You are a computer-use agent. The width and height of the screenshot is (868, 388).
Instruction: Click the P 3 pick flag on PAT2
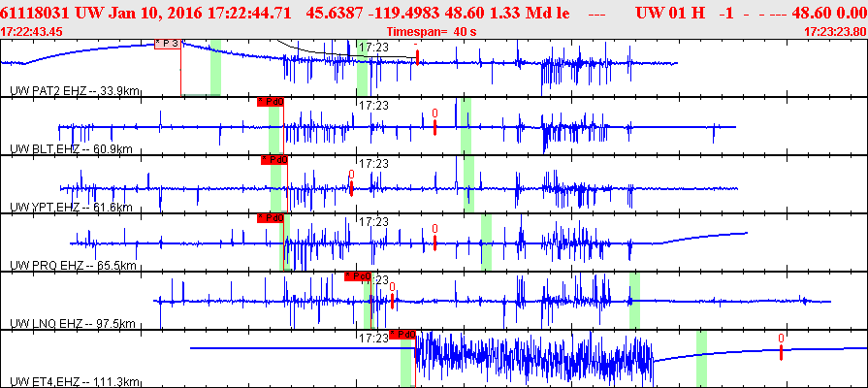(x=168, y=44)
